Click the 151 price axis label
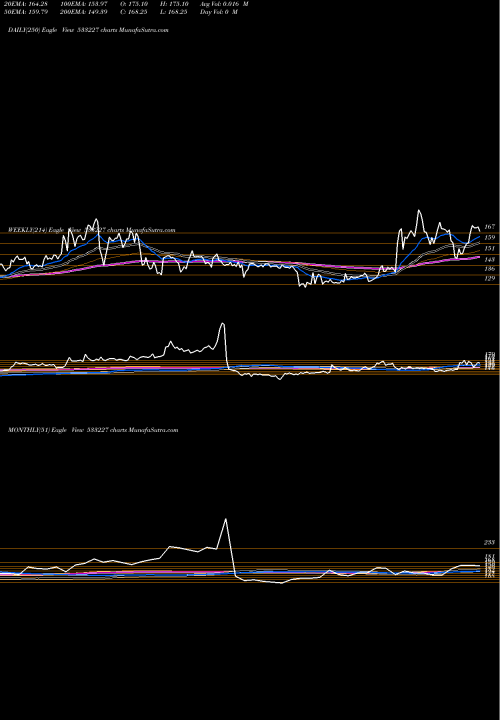The image size is (500, 720). point(489,248)
